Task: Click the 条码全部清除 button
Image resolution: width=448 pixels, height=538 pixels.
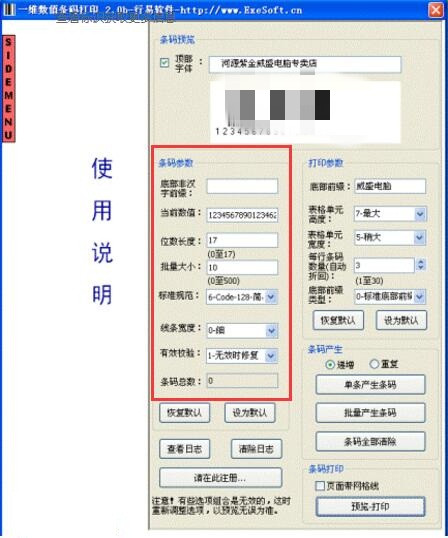Action: 370,441
